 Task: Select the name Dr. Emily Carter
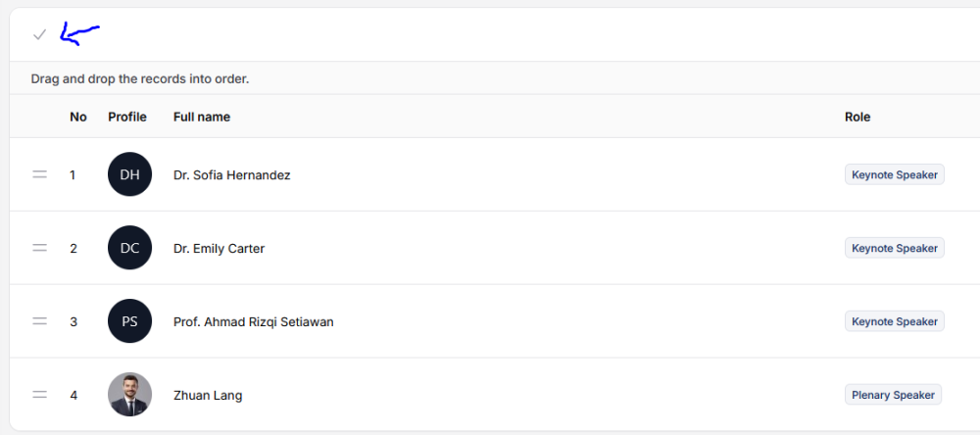219,249
